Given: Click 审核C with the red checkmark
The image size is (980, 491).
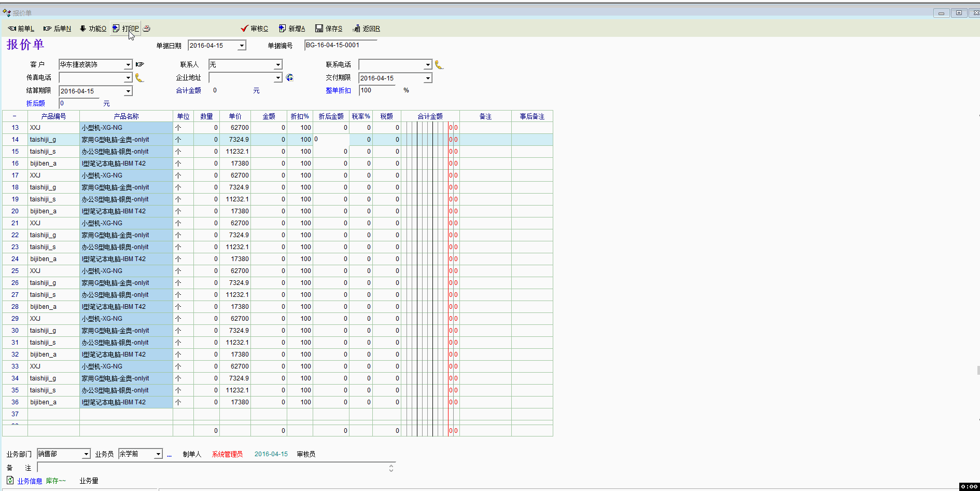Looking at the screenshot, I should tap(254, 29).
